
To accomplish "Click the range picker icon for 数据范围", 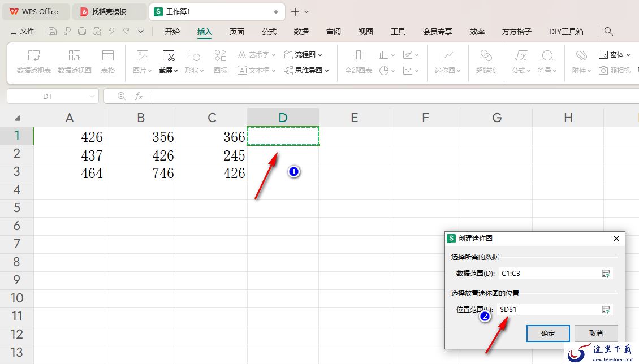I will pos(606,273).
